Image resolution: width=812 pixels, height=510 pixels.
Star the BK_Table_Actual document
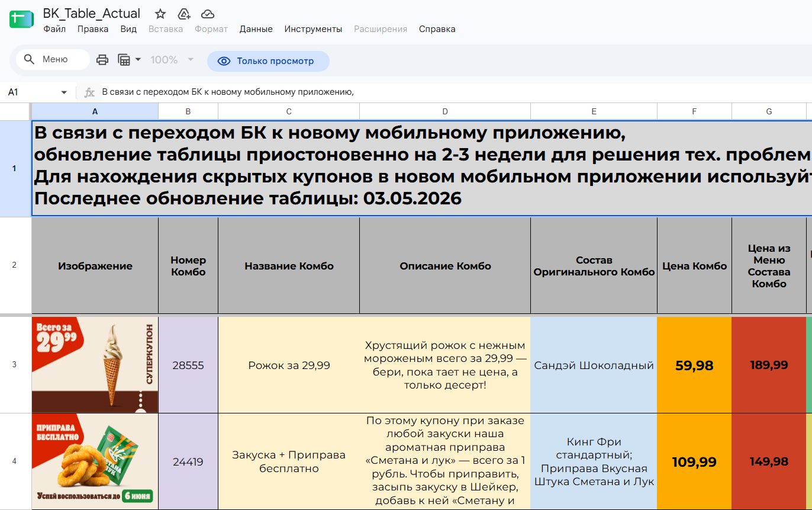(x=160, y=14)
